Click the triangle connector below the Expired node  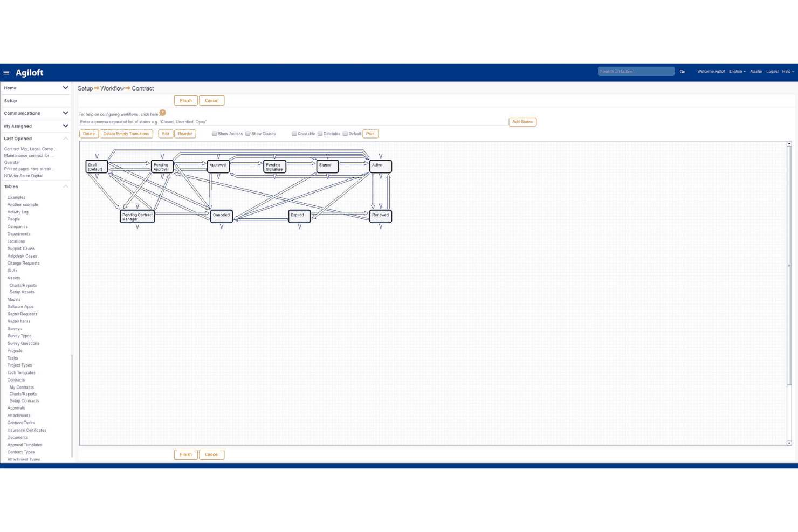[x=300, y=227]
